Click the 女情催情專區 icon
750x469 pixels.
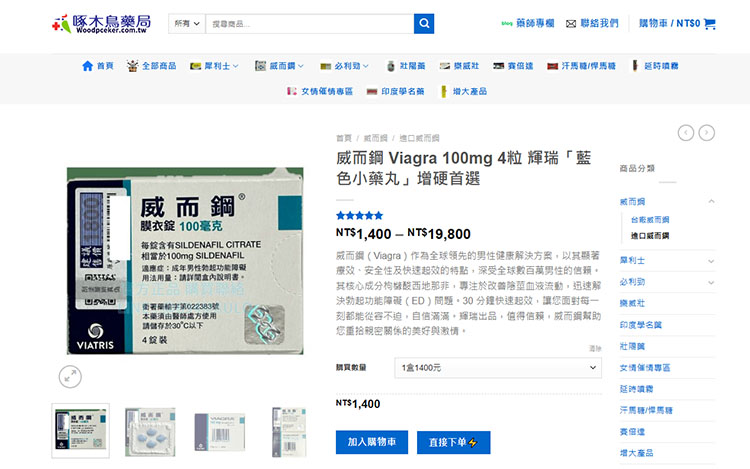point(291,91)
